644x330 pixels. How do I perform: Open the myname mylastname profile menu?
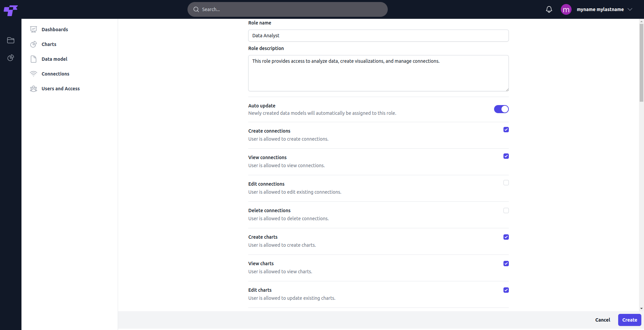pos(600,9)
